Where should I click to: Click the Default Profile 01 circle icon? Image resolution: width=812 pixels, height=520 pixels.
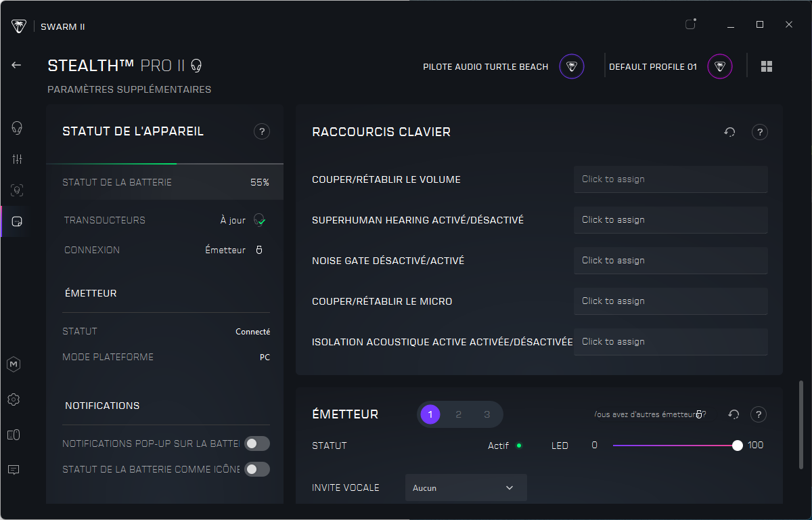pyautogui.click(x=720, y=66)
